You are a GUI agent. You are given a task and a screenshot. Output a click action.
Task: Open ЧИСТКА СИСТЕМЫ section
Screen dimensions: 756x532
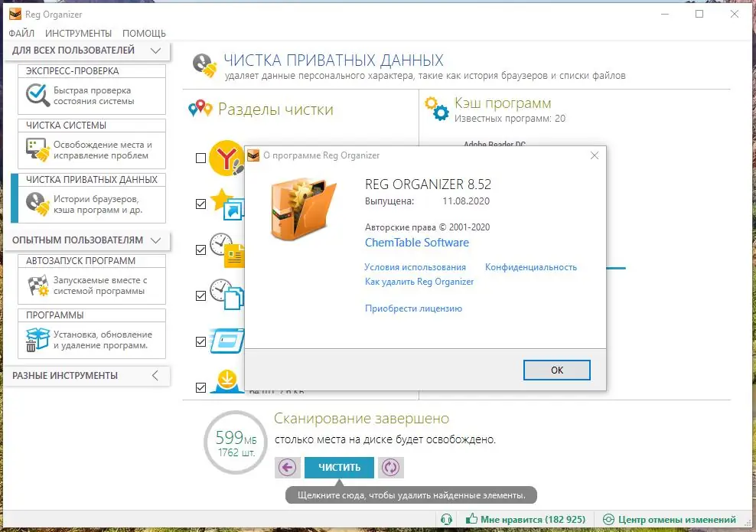pyautogui.click(x=92, y=144)
